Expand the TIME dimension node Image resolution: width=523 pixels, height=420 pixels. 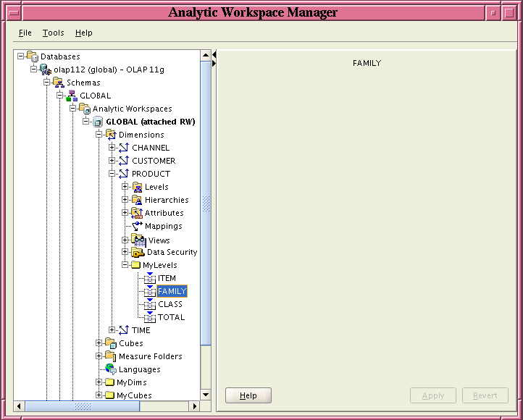point(112,330)
